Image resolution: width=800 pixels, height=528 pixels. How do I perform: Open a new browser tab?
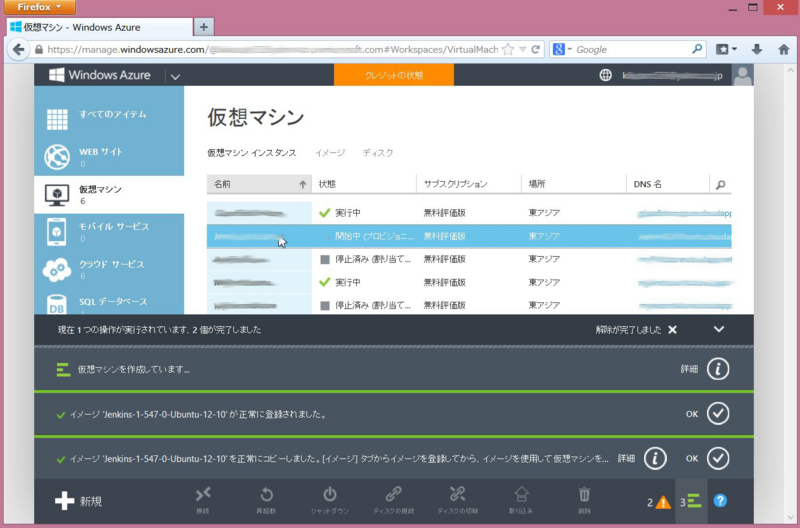click(204, 27)
